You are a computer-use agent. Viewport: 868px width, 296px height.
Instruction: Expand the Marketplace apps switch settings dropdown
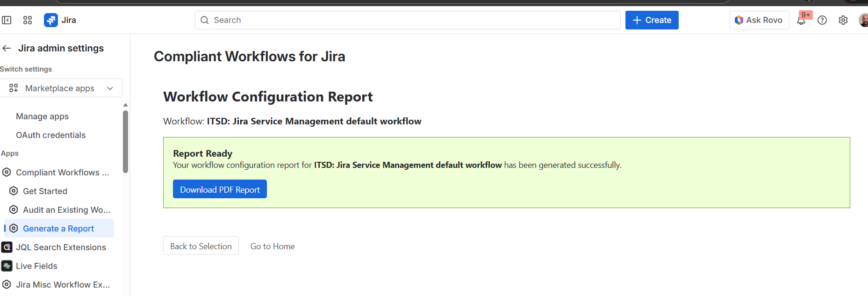61,88
